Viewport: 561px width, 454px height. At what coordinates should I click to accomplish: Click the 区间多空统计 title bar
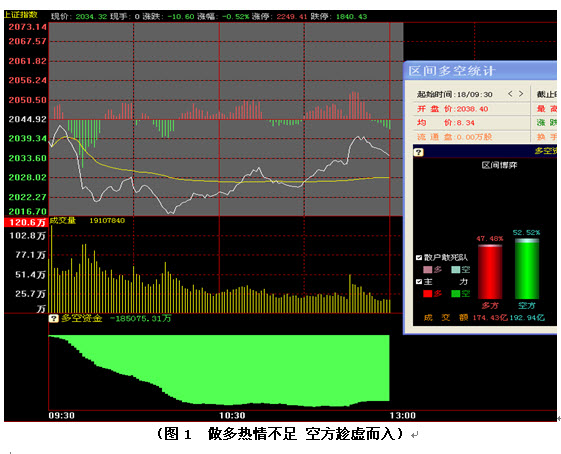click(x=480, y=71)
